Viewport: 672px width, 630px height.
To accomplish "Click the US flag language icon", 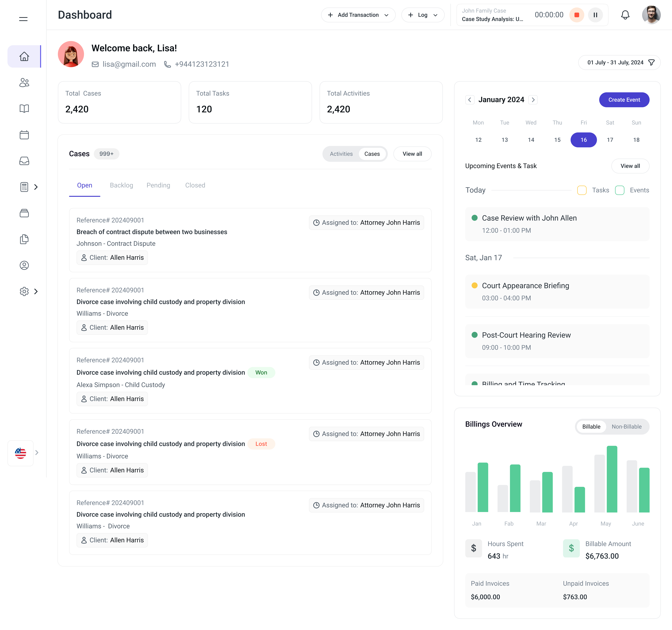I will pyautogui.click(x=21, y=453).
